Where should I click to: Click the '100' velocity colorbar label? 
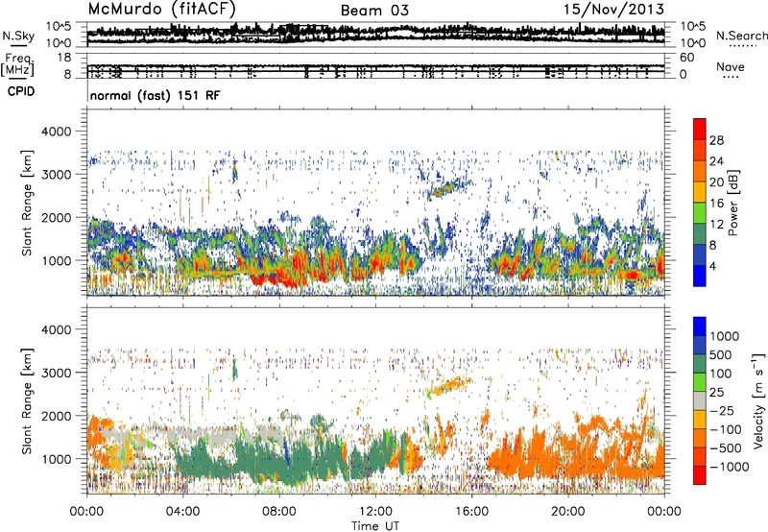pos(722,374)
